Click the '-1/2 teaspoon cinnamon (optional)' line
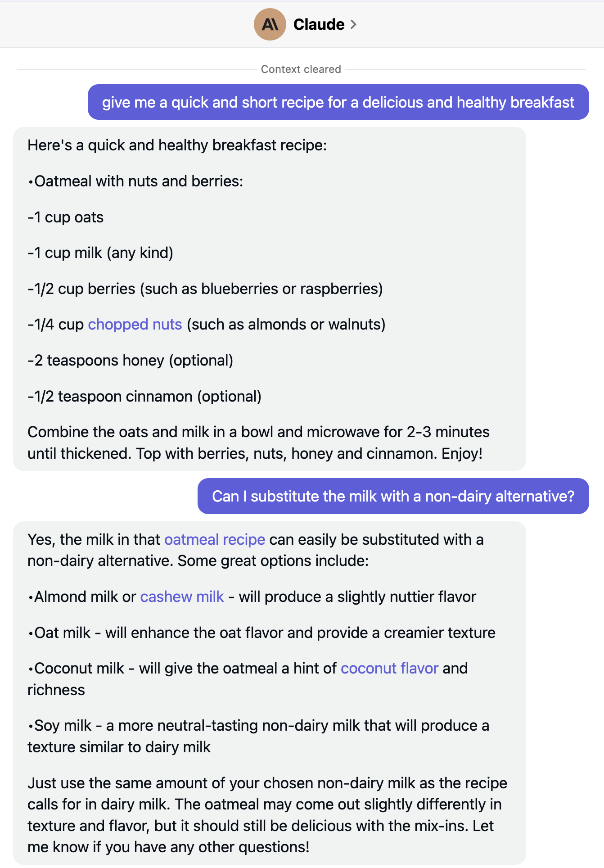The width and height of the screenshot is (604, 868). point(144,396)
